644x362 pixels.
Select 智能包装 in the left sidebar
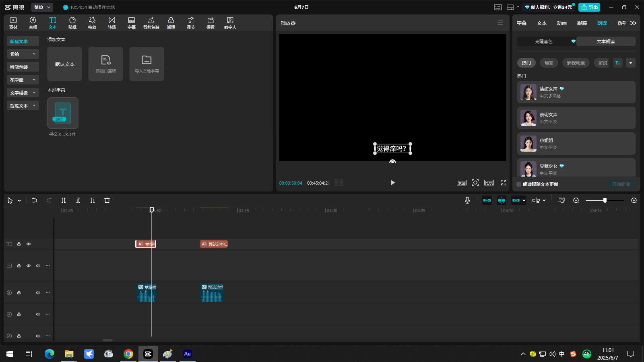tap(23, 67)
